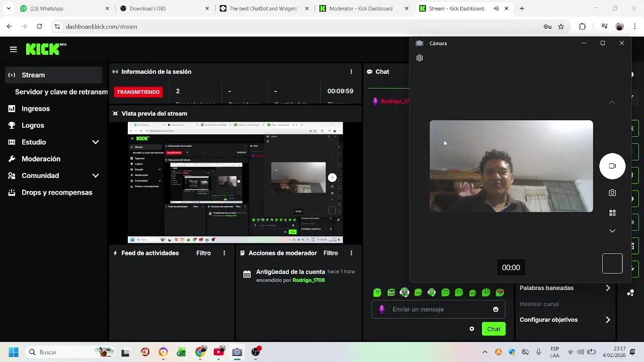The image size is (644, 362).
Task: Click Filtro in Feed de actividades
Action: 203,253
